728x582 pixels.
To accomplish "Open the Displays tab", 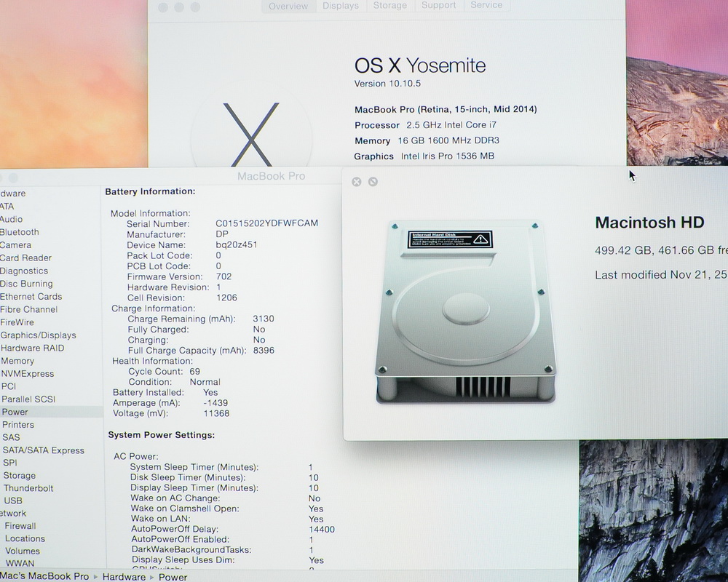I will (341, 6).
